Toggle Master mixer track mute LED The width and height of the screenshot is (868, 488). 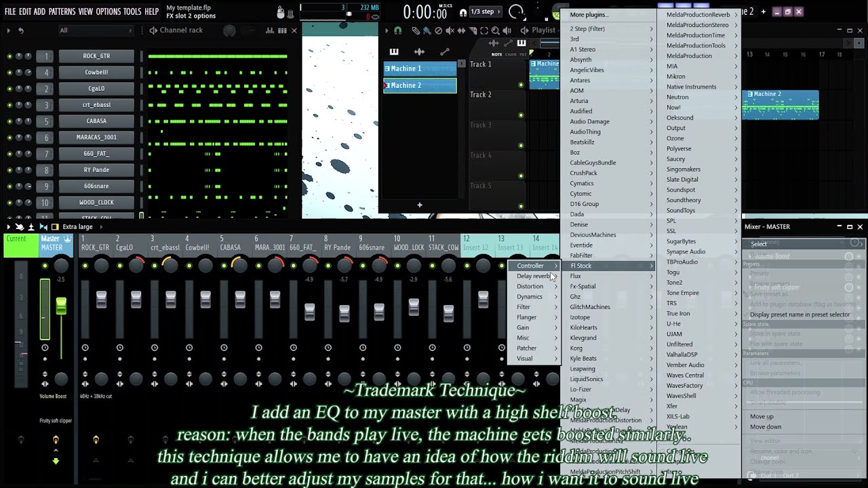[x=45, y=266]
